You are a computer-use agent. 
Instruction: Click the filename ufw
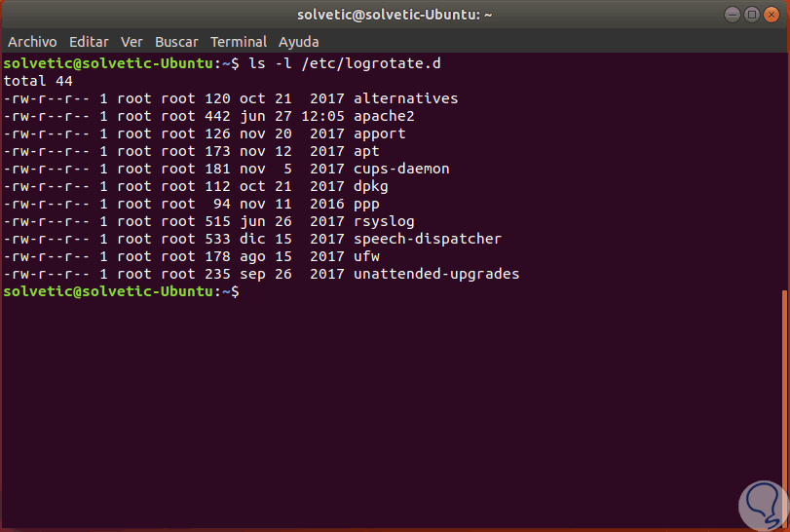pos(366,256)
